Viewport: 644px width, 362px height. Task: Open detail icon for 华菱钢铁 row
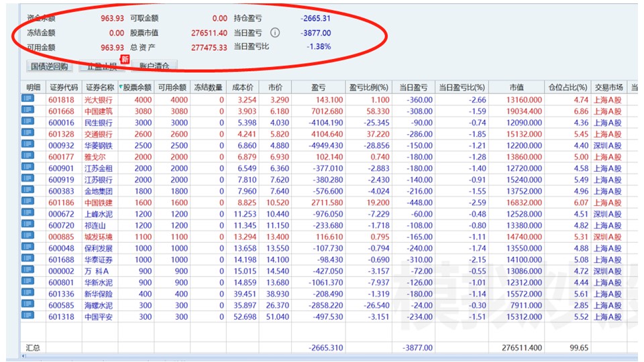click(x=28, y=145)
